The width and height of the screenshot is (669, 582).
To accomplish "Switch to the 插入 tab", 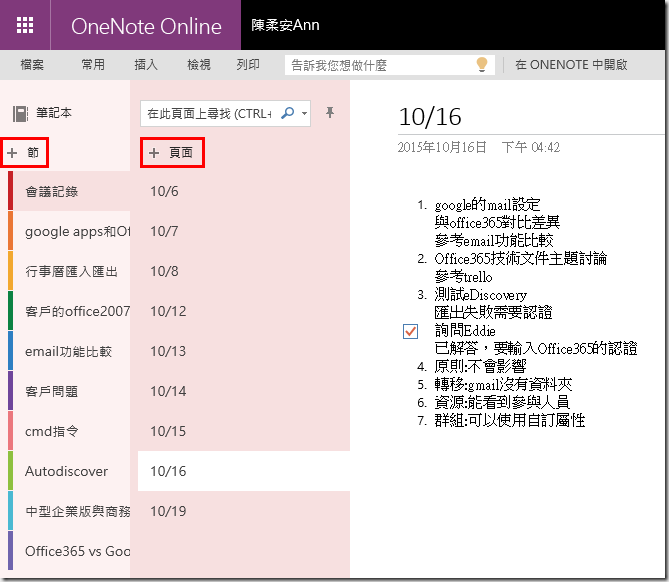I will [146, 65].
